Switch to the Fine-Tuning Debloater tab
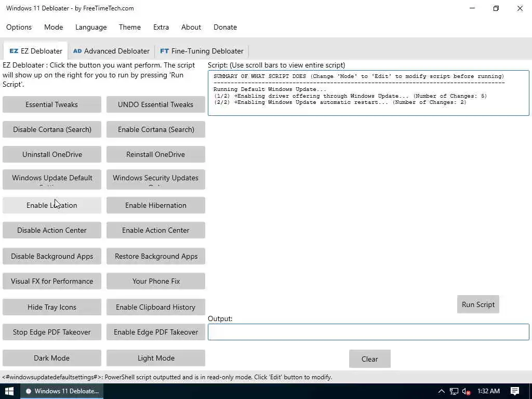Image resolution: width=532 pixels, height=399 pixels. click(x=202, y=51)
